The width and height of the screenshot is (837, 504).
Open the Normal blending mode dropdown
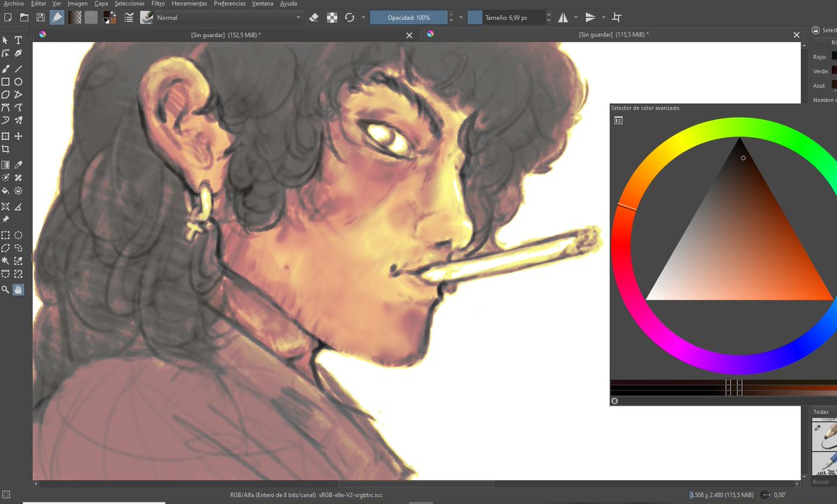pyautogui.click(x=229, y=17)
